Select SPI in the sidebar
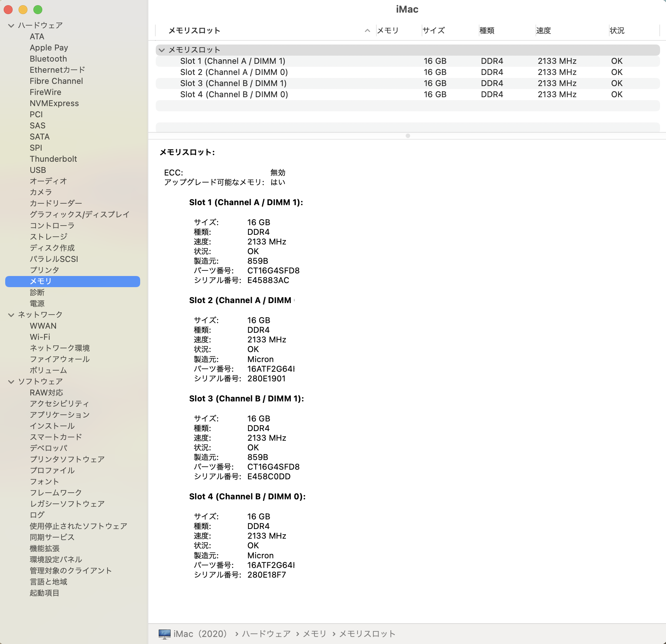The width and height of the screenshot is (666, 644). point(36,148)
